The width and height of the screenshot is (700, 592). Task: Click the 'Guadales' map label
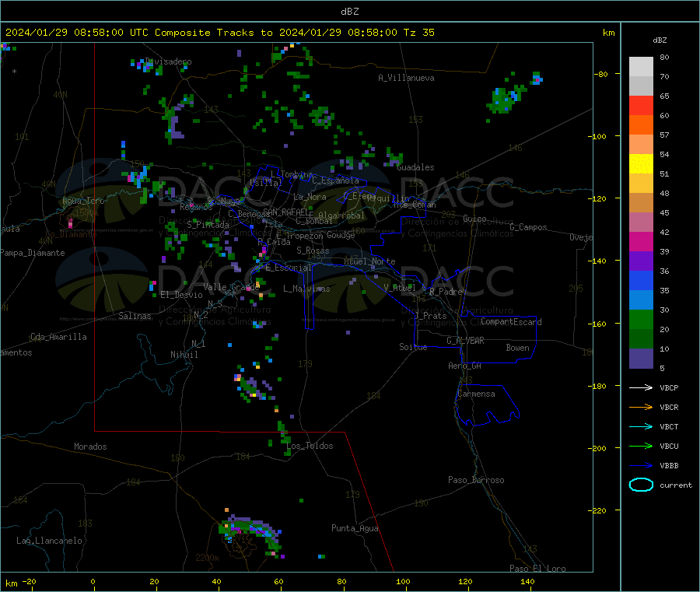[x=415, y=167]
